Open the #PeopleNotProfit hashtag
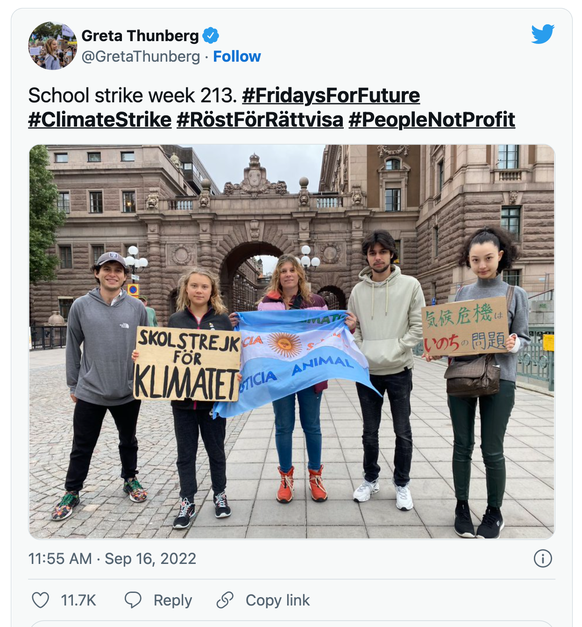This screenshot has width=582, height=627. (x=432, y=120)
